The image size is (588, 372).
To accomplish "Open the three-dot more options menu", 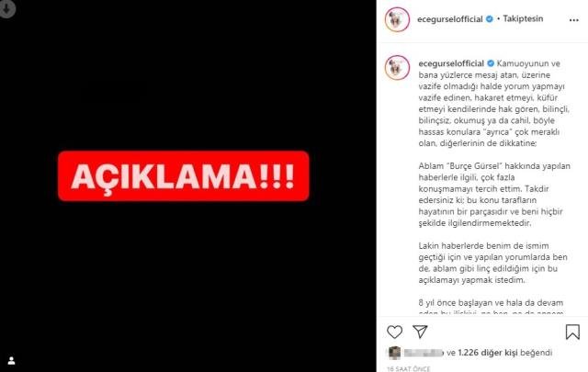I will [573, 20].
